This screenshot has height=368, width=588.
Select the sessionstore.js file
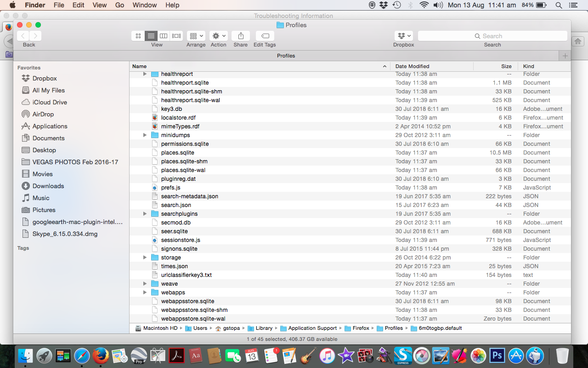[x=350, y=240]
